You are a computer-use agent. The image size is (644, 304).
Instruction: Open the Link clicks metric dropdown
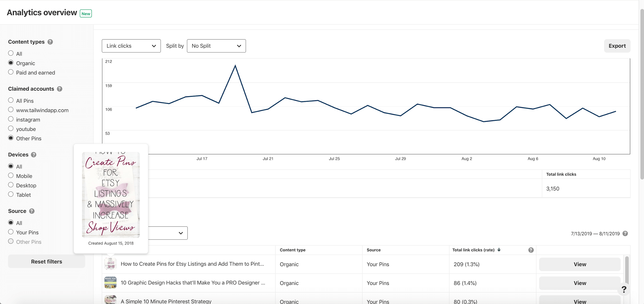coord(131,46)
